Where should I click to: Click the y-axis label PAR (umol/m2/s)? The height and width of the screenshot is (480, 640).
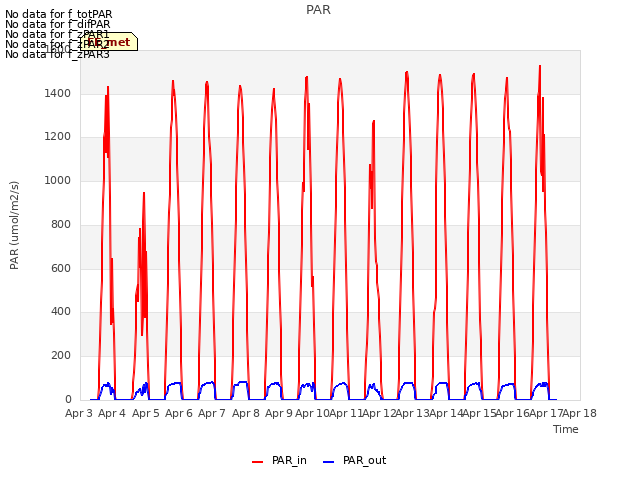[14, 225]
